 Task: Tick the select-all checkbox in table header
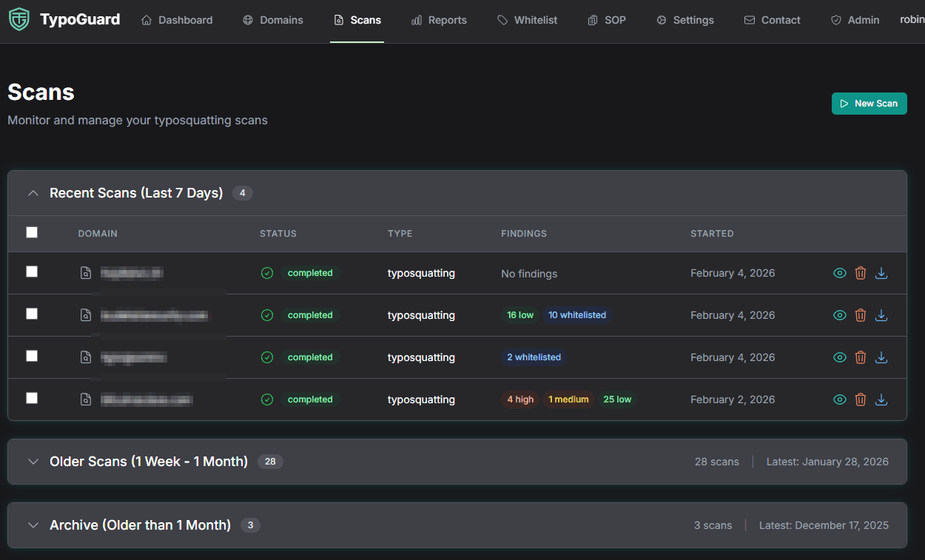tap(32, 232)
